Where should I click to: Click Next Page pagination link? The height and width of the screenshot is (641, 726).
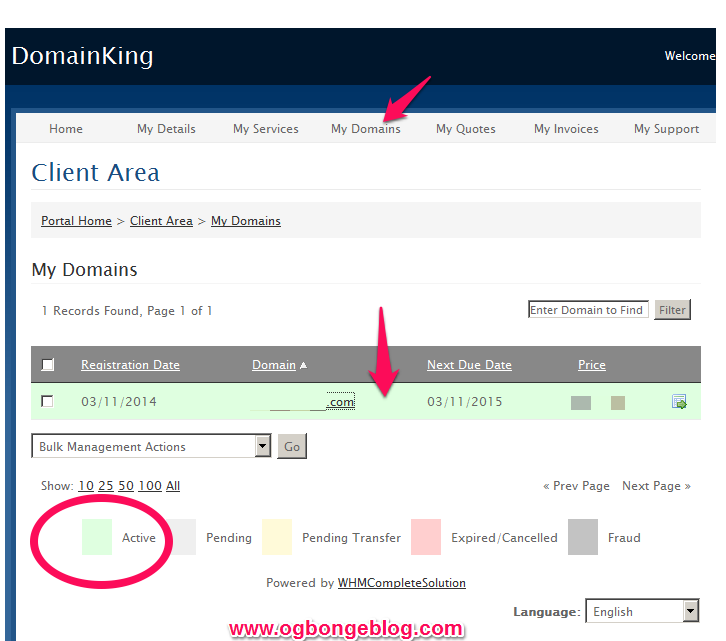coord(657,486)
